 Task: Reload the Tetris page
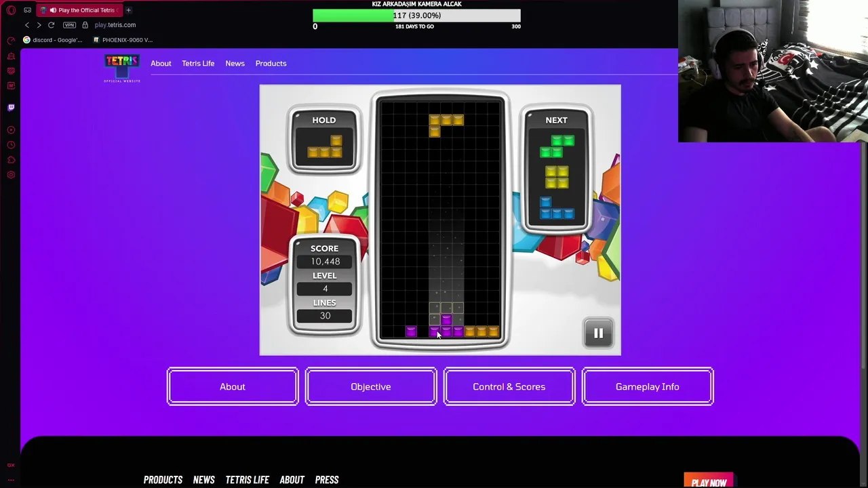pos(51,25)
